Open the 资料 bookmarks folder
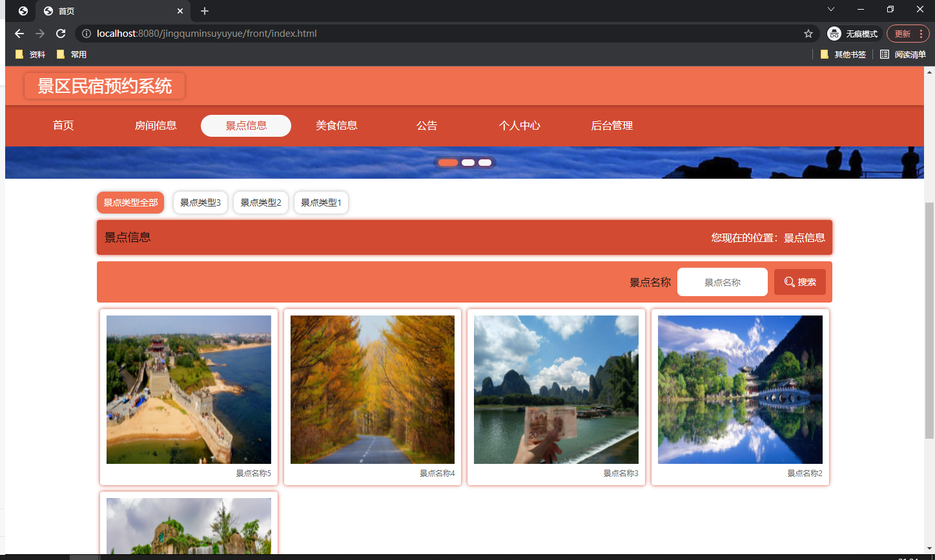935x560 pixels. click(30, 55)
